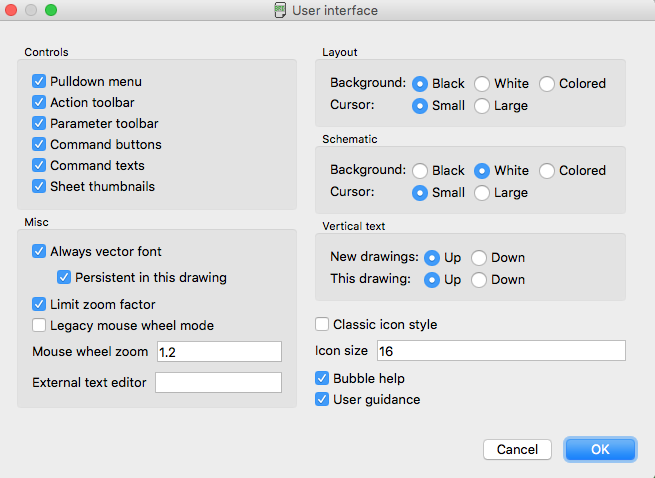Set This drawing vertical text to Down

(479, 280)
